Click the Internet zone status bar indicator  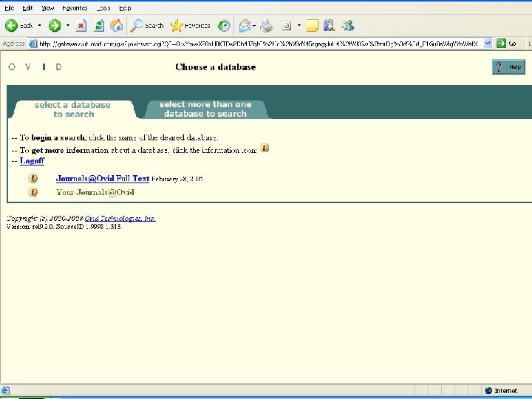click(501, 391)
